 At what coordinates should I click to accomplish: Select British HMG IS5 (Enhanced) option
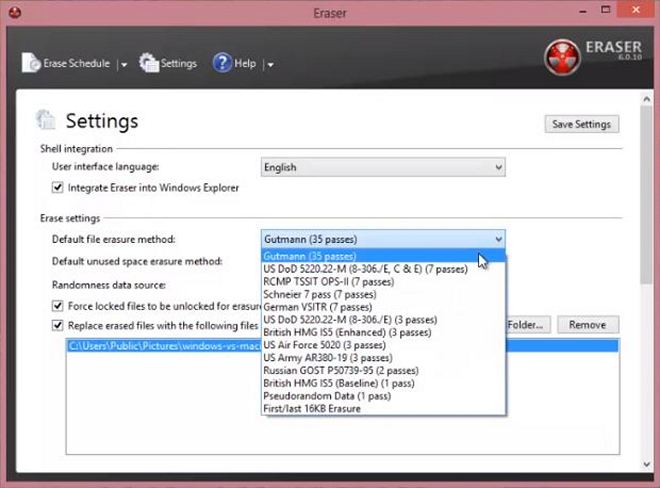[383, 332]
